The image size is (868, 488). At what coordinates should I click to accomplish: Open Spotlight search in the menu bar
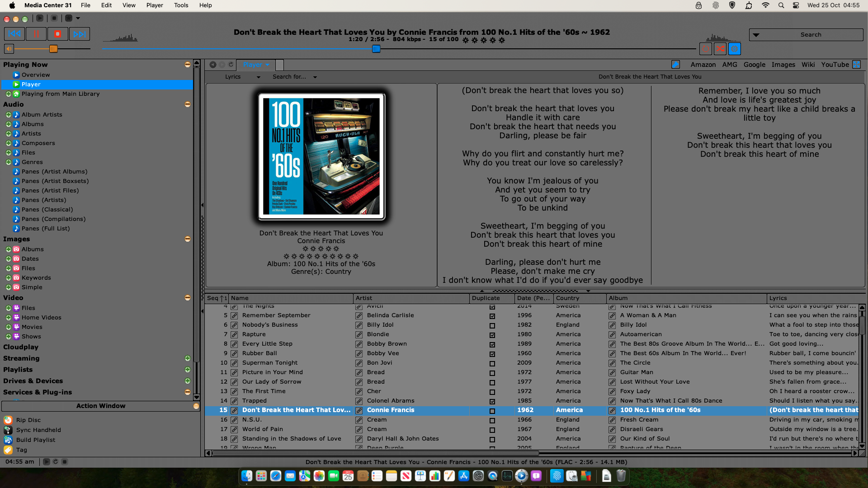click(781, 5)
